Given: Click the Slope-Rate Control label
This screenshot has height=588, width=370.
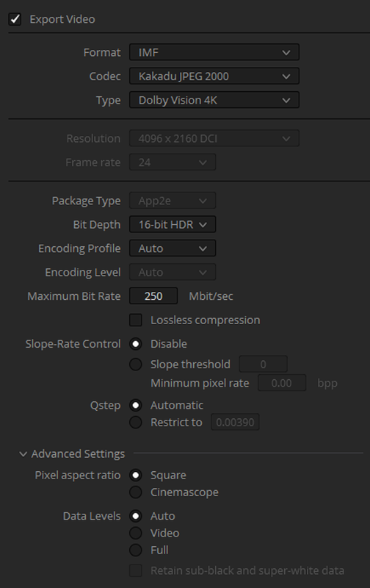Looking at the screenshot, I should click(x=73, y=344).
